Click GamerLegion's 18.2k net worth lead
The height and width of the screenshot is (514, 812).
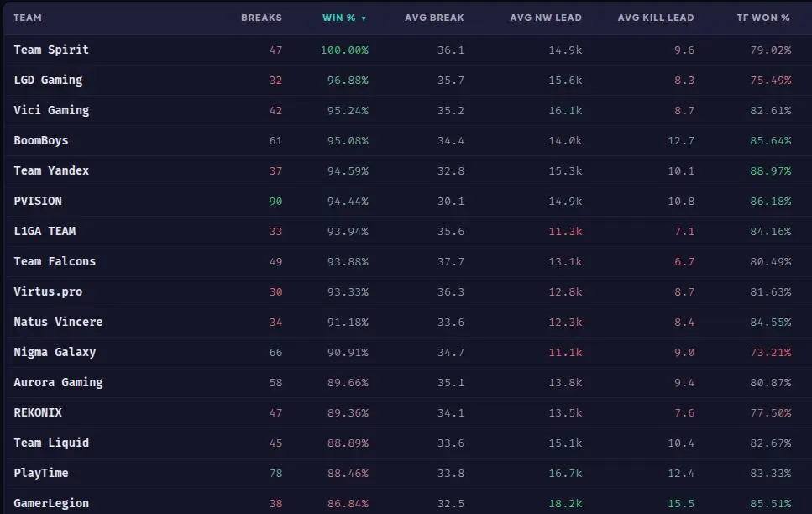[565, 503]
